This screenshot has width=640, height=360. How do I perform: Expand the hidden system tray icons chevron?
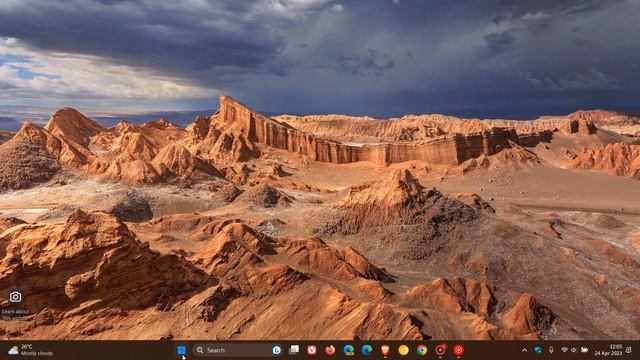tap(524, 350)
